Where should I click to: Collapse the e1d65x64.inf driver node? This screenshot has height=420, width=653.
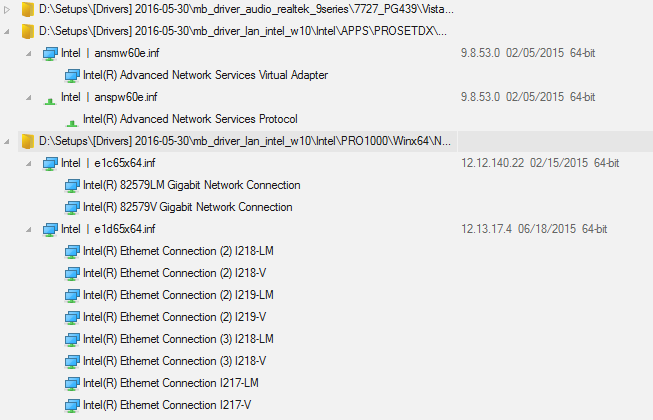[x=29, y=229]
